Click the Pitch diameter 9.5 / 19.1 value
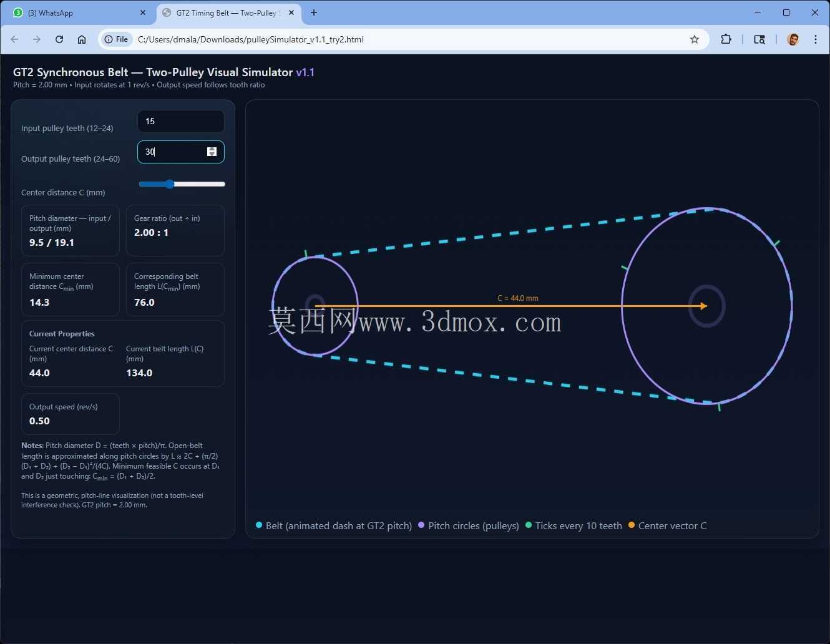 click(52, 242)
